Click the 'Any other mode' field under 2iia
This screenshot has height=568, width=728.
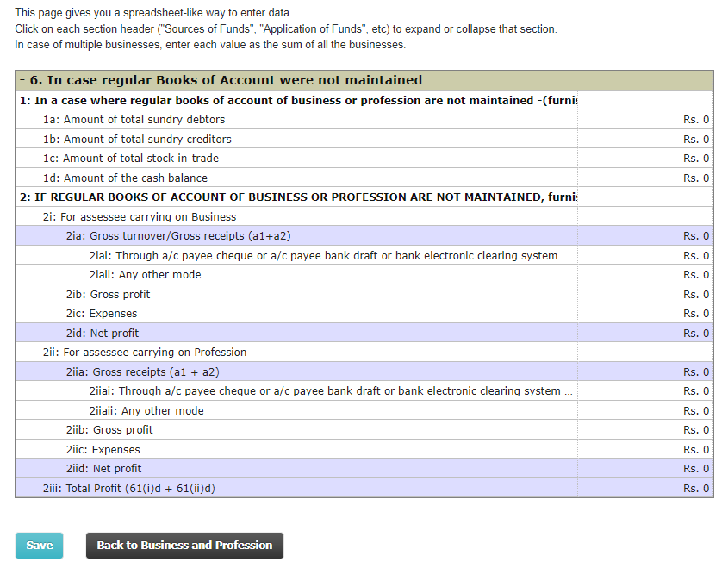[x=645, y=410]
